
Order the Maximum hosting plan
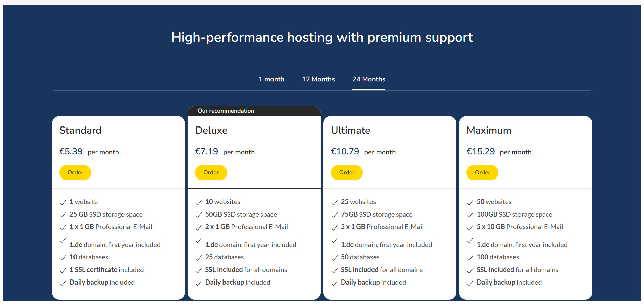point(482,172)
